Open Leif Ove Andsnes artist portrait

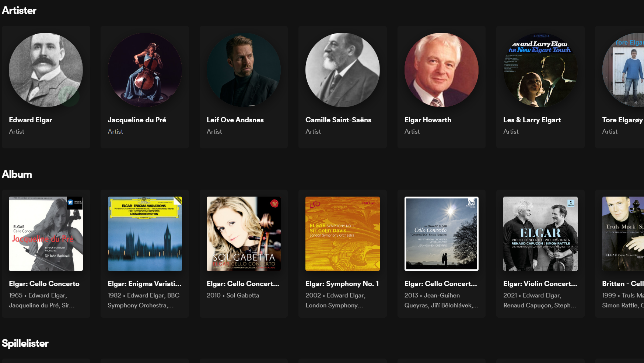pyautogui.click(x=244, y=70)
